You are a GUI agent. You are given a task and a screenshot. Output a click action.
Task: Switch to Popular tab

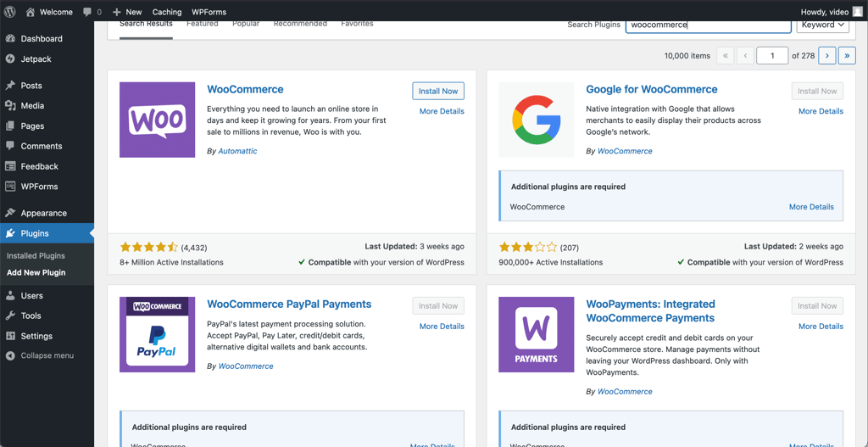pyautogui.click(x=246, y=24)
